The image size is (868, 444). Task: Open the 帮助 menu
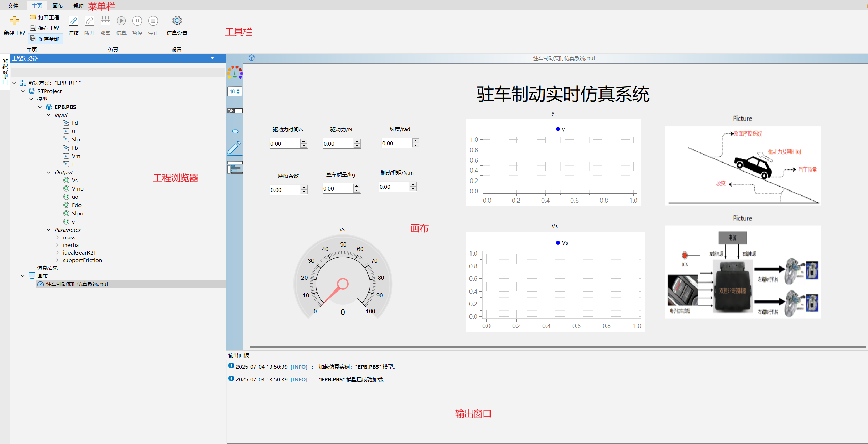(x=78, y=6)
